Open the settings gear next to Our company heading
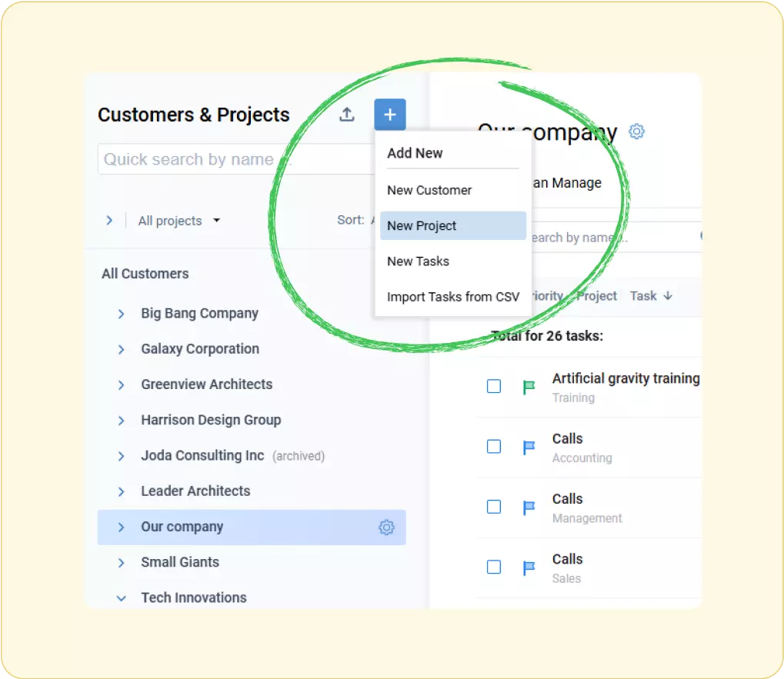784x679 pixels. pos(636,131)
